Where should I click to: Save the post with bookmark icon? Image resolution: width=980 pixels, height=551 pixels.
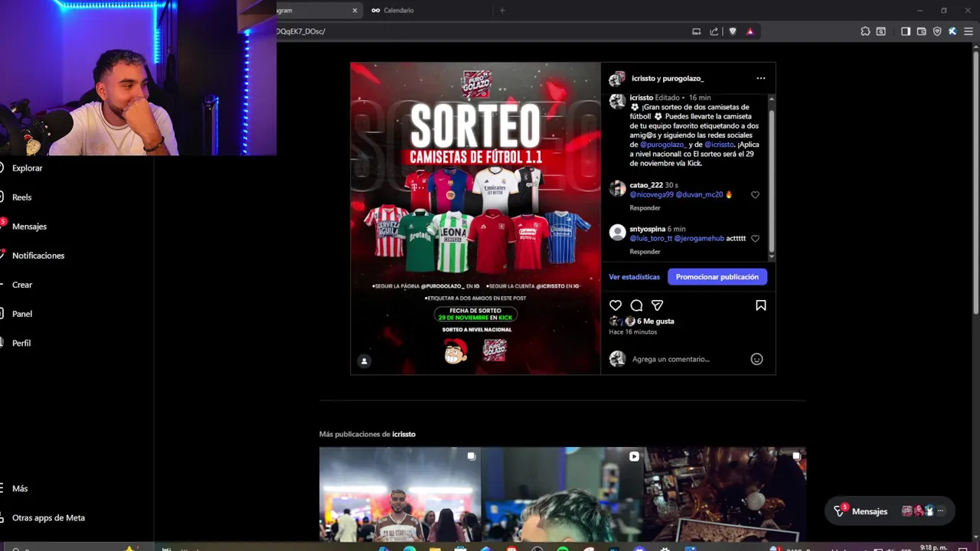(761, 305)
